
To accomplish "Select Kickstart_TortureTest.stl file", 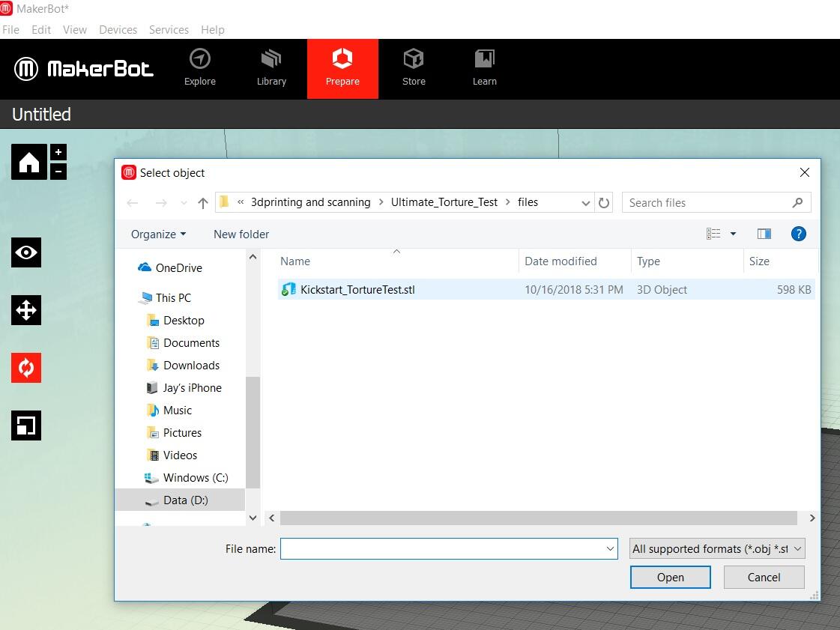I will point(546,290).
